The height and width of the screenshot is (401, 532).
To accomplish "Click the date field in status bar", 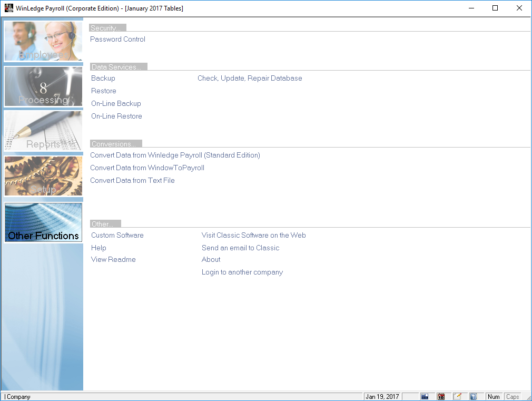I will pyautogui.click(x=382, y=396).
